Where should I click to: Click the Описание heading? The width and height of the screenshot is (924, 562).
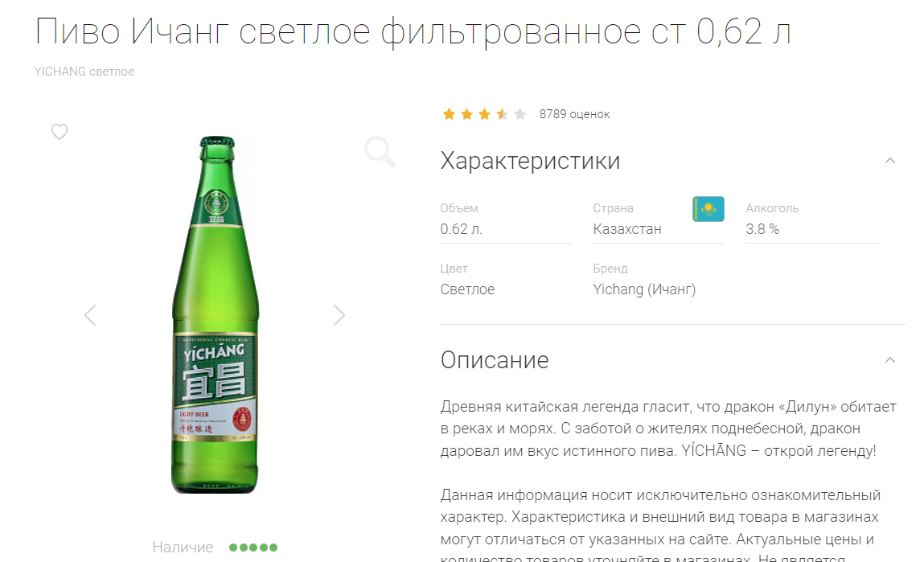click(495, 360)
